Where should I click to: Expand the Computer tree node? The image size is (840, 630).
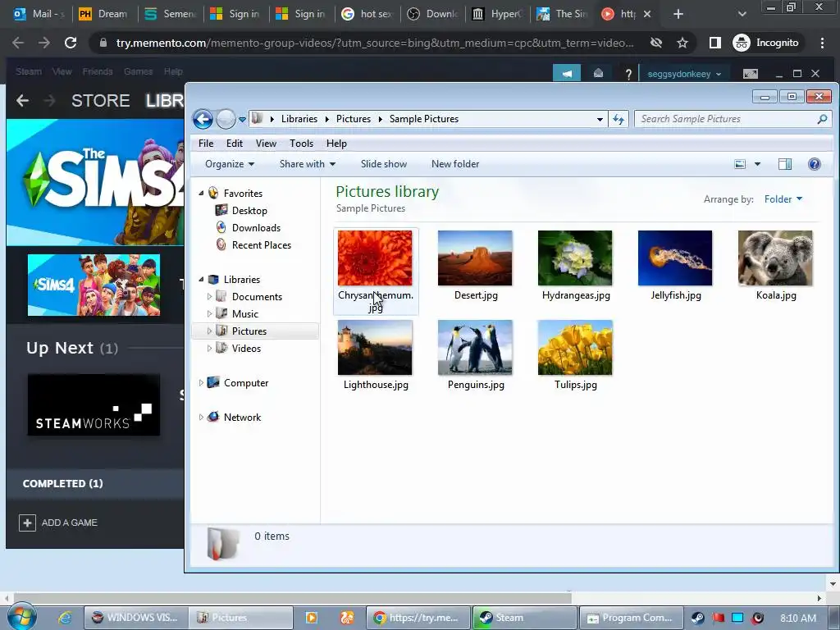201,382
